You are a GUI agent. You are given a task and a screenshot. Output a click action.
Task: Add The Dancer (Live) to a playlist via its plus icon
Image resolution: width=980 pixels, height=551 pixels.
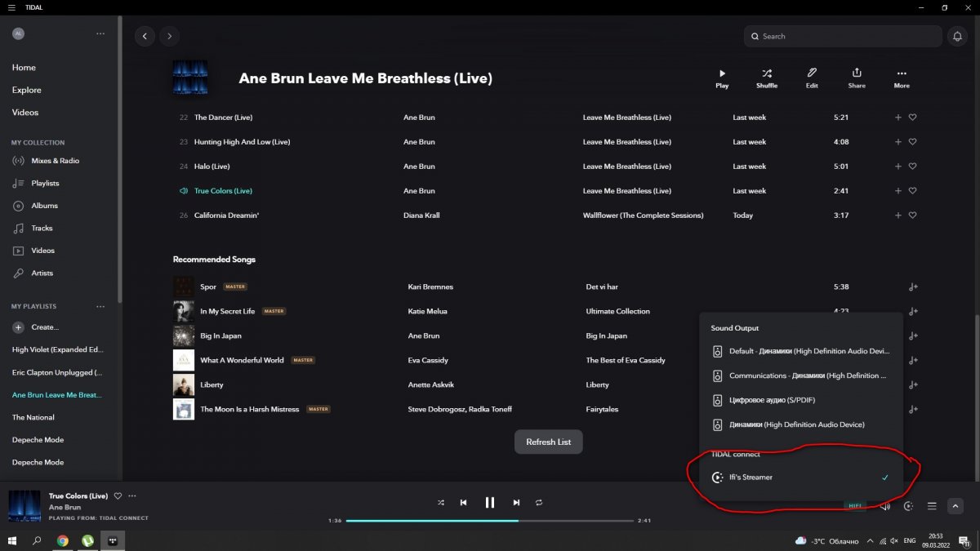[898, 118]
